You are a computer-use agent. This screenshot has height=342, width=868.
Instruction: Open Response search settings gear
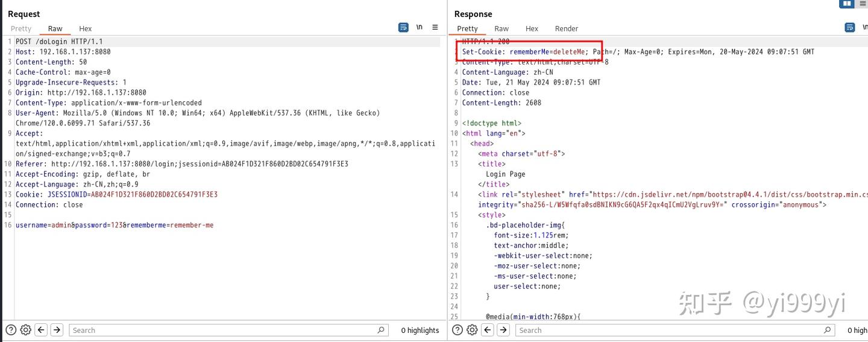click(x=472, y=330)
